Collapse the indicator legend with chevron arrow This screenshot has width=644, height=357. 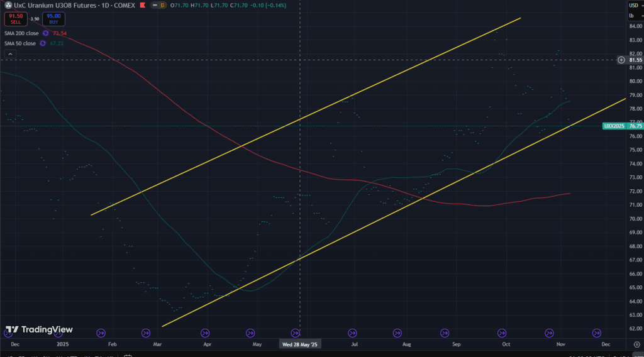click(x=9, y=55)
